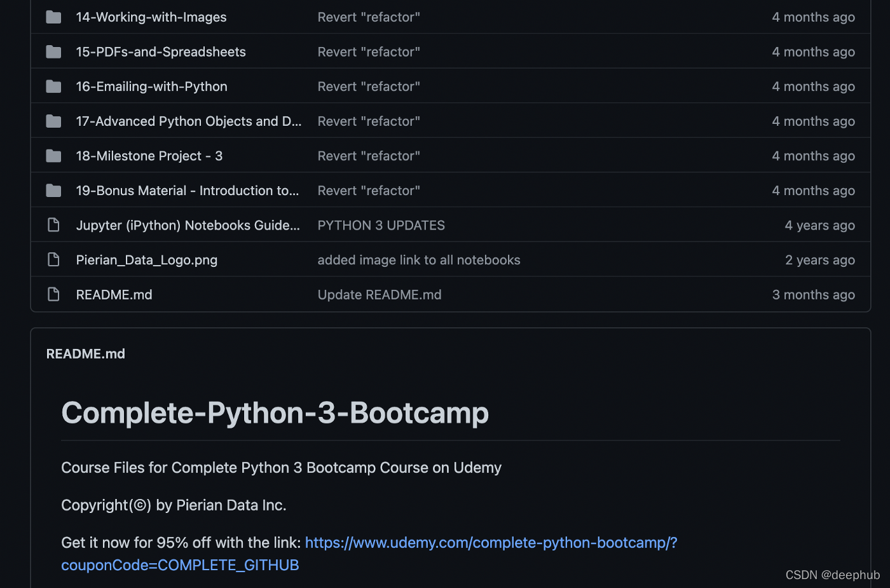Click the "4 years ago" timestamp
Image resolution: width=890 pixels, height=588 pixels.
point(820,225)
